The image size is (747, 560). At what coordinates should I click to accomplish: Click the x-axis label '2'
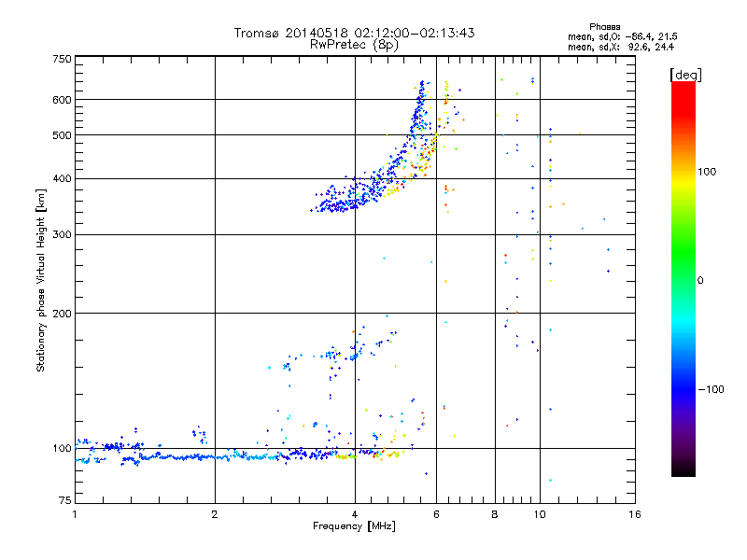[215, 514]
